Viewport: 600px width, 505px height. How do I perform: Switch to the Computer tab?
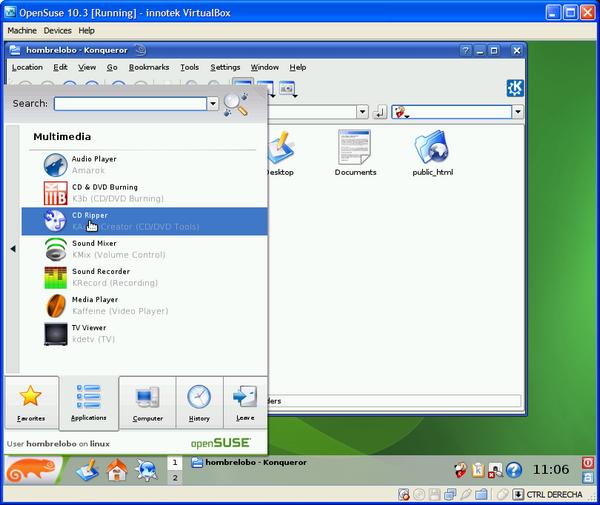148,403
